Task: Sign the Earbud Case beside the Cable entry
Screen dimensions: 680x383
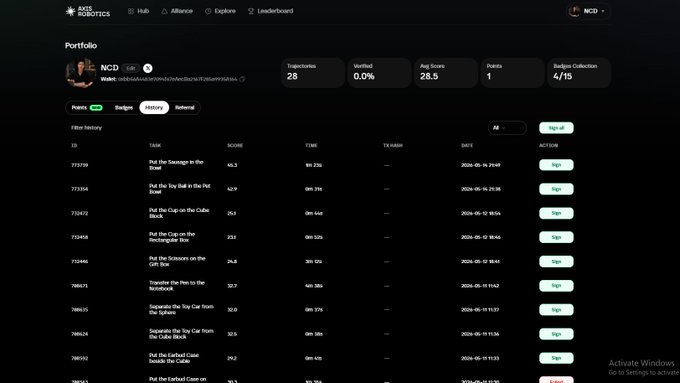Action: 556,358
